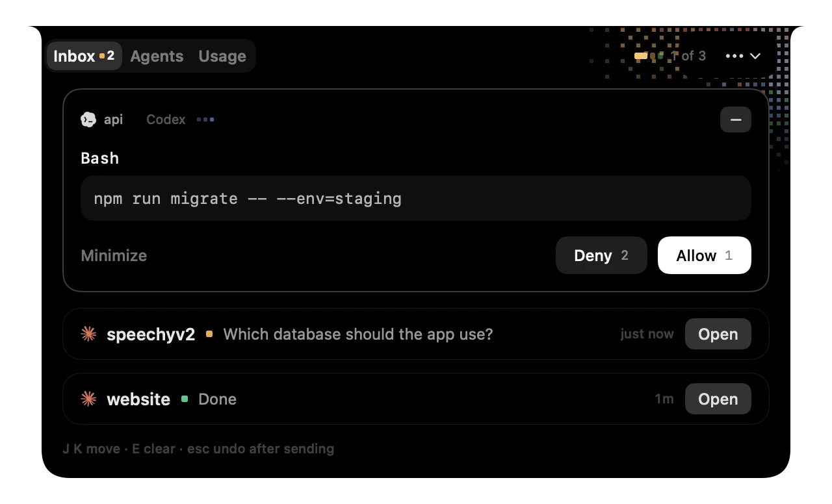Click the 'speechyv2' agent name

151,334
